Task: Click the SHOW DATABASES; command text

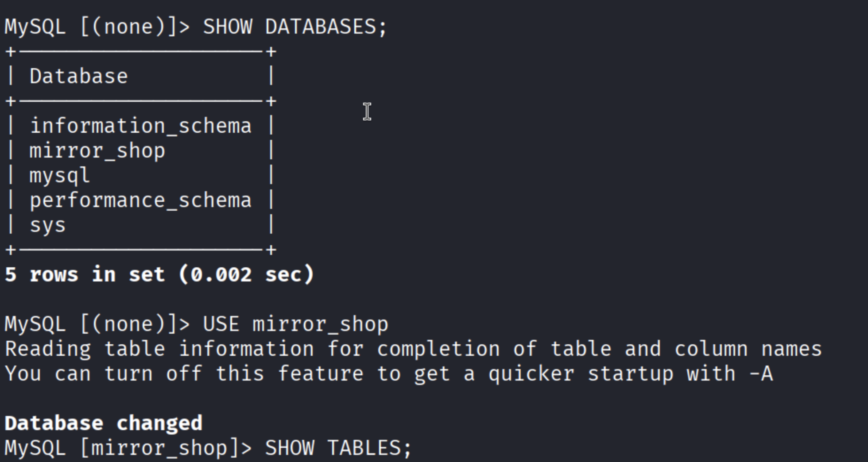Action: (295, 27)
